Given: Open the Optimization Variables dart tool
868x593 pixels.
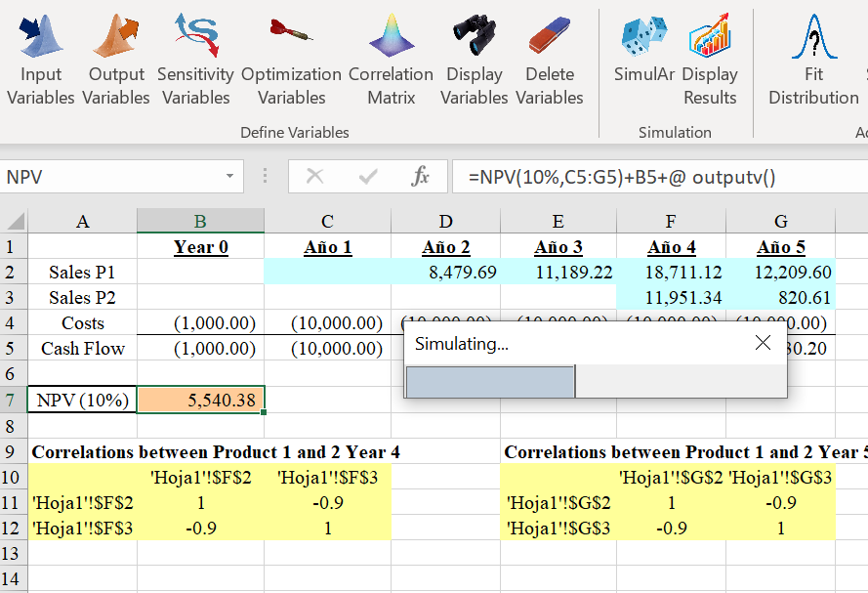Looking at the screenshot, I should tap(291, 60).
